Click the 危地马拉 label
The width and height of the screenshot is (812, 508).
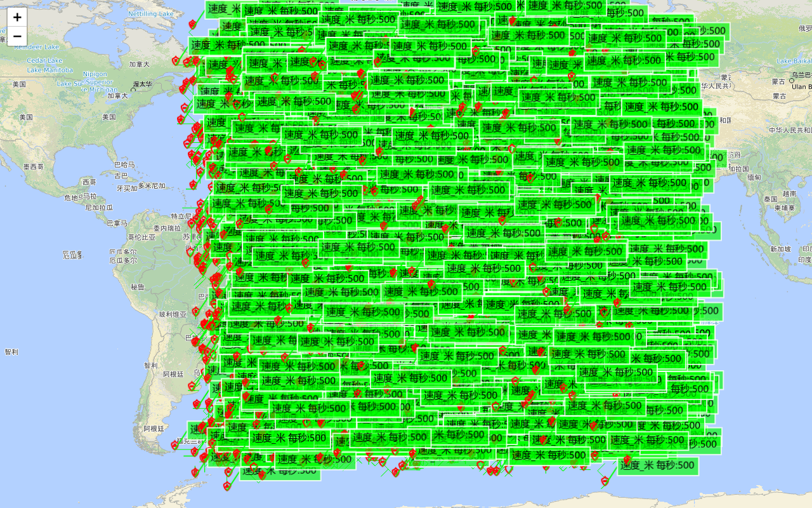click(x=80, y=197)
